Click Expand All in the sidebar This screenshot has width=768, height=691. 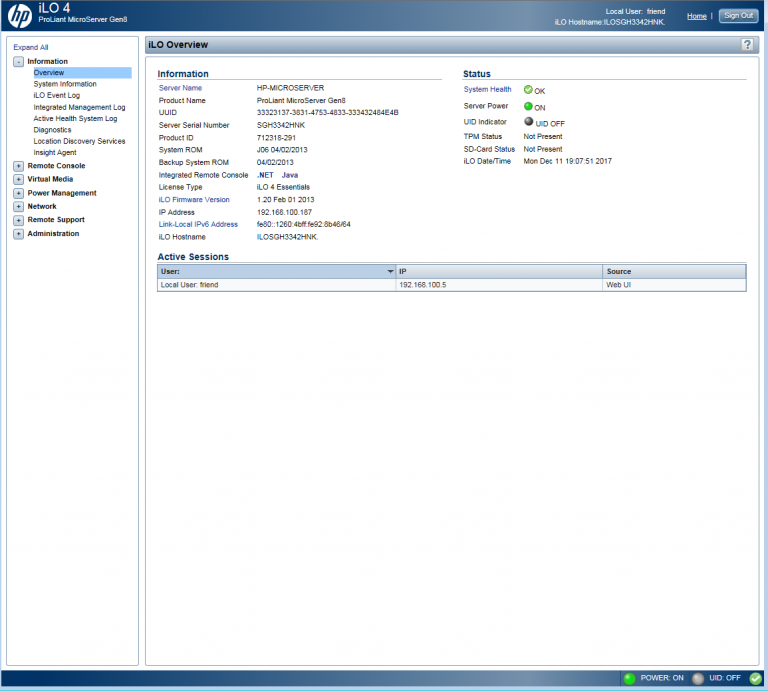pos(30,47)
